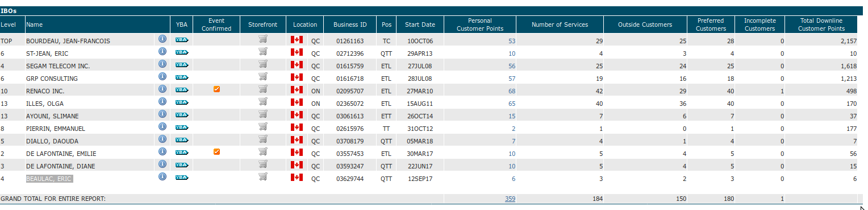Click YBA badge for RENACO INC.
Image resolution: width=868 pixels, height=210 pixels.
pyautogui.click(x=182, y=90)
